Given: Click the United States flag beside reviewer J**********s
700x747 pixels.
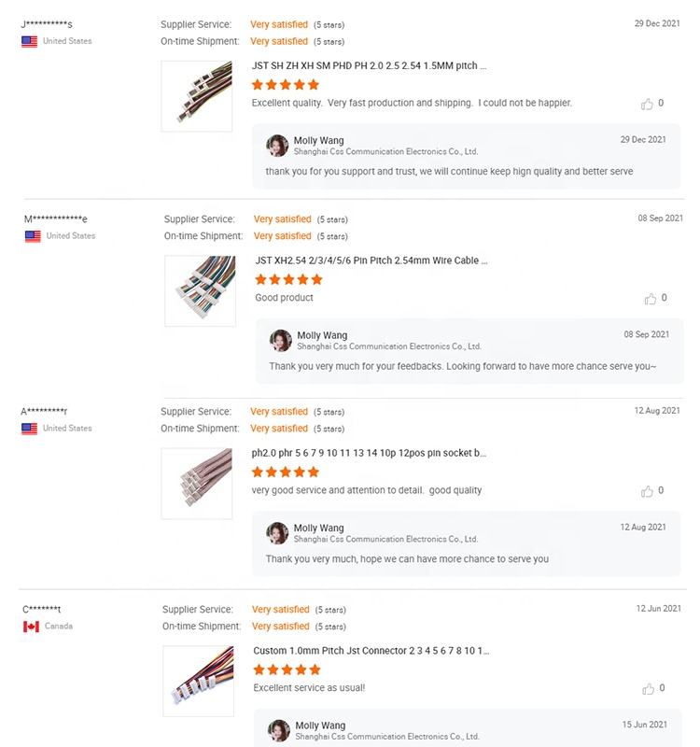Looking at the screenshot, I should [x=29, y=41].
